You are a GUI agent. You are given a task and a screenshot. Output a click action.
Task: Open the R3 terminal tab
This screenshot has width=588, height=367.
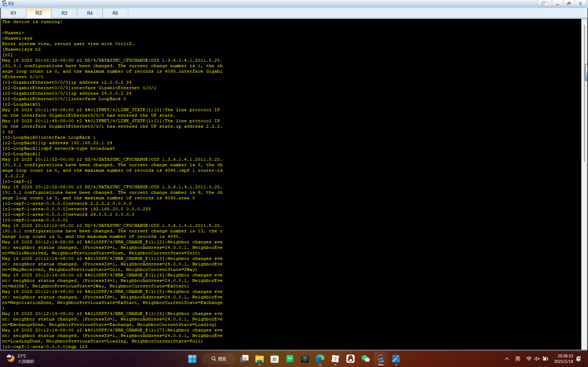[x=64, y=13]
